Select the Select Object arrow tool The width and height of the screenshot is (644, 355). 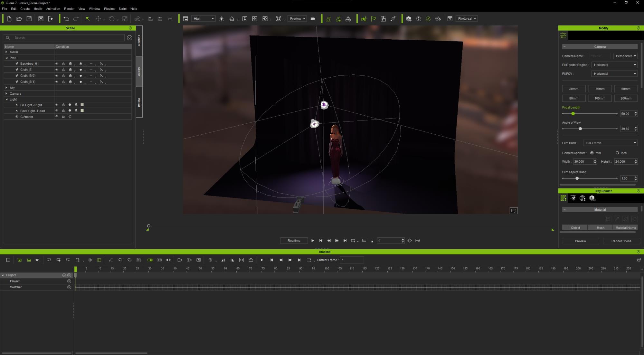88,19
